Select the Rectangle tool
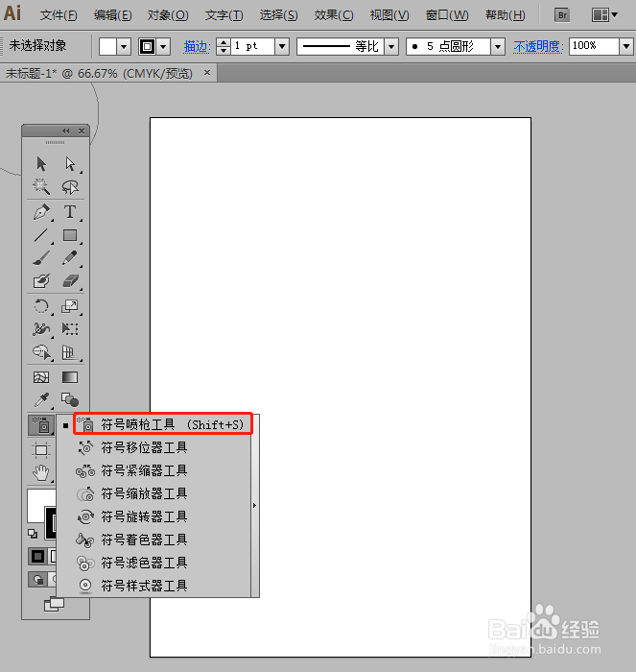Screen dimensions: 636x672 tap(70, 235)
